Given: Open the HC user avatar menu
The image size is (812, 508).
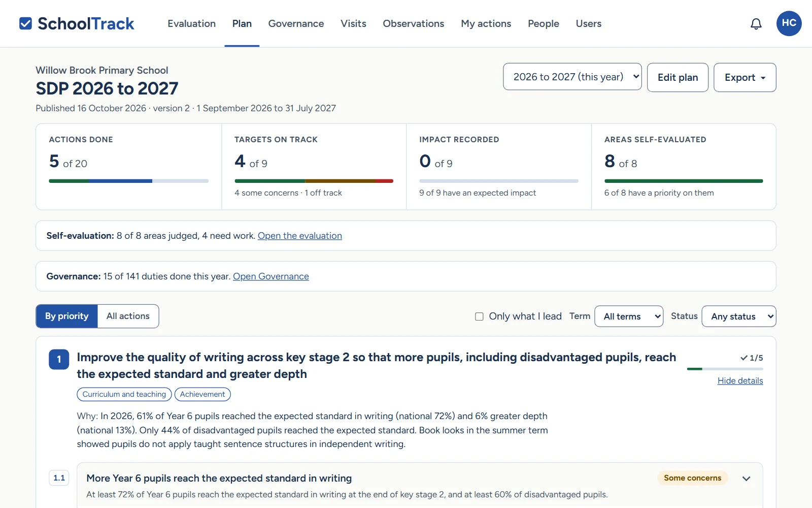Looking at the screenshot, I should click(x=789, y=23).
